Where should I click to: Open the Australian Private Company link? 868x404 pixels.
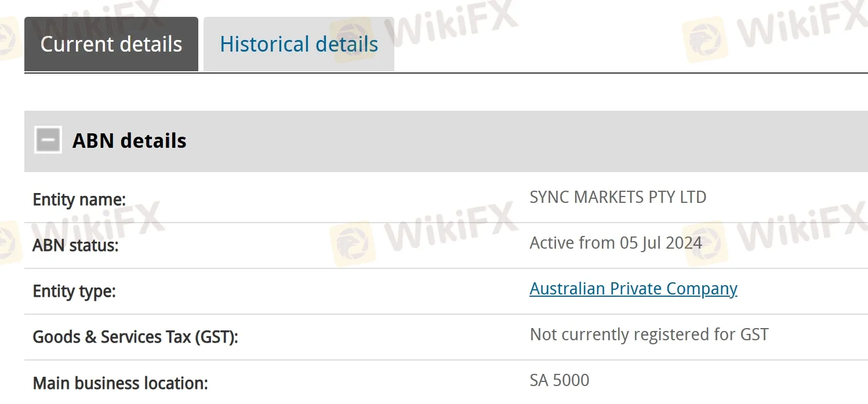click(x=633, y=289)
